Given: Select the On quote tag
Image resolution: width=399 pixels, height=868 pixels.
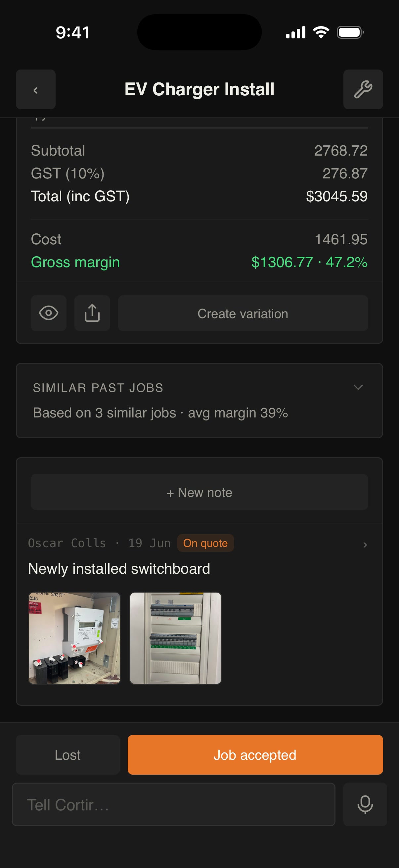Looking at the screenshot, I should tap(205, 543).
